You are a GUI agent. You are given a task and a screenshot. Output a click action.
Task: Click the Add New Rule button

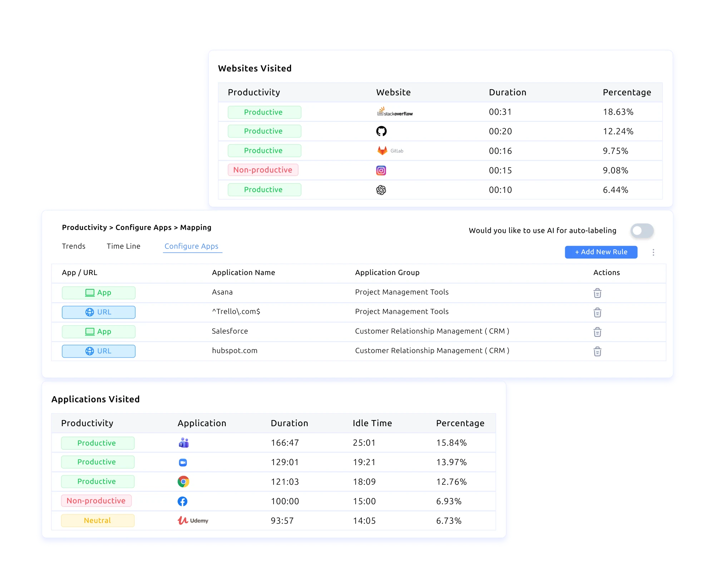[601, 252]
